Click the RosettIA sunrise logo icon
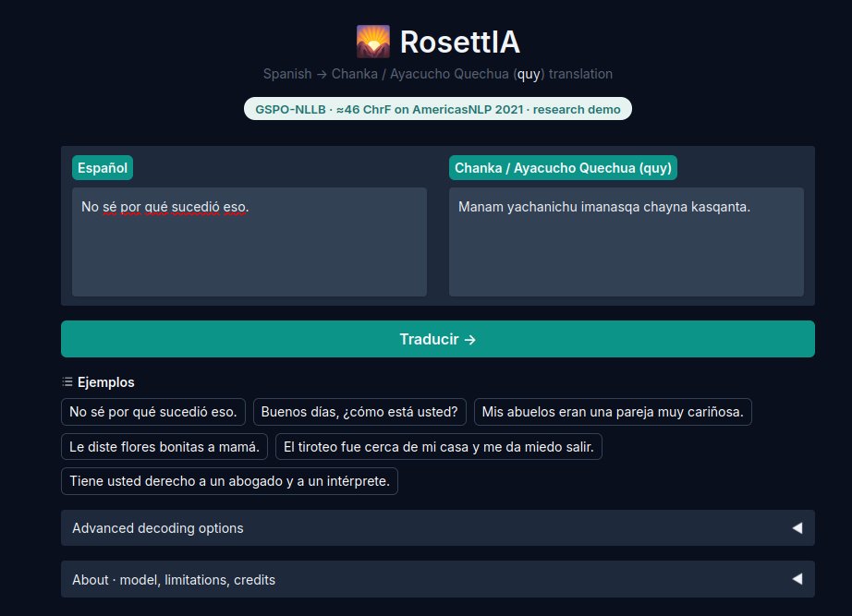The image size is (852, 616). point(372,42)
